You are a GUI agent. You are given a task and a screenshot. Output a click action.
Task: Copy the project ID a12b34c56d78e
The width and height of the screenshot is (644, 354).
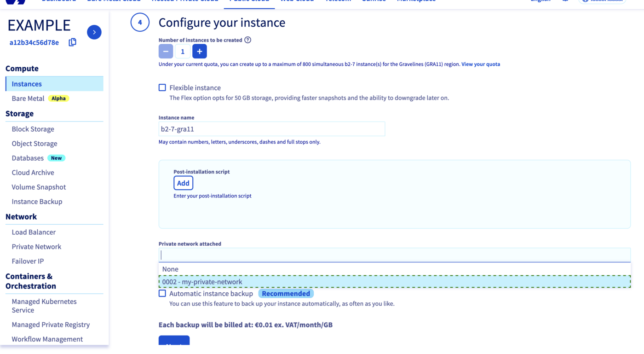point(72,42)
